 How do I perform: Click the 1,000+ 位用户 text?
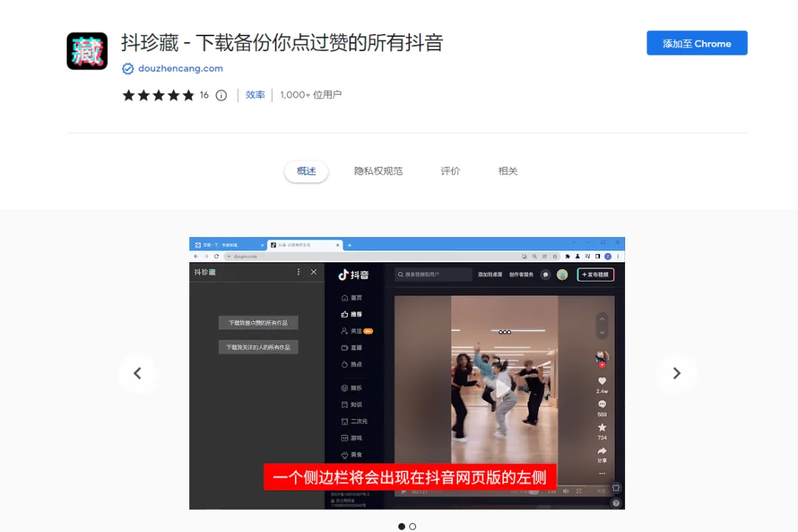tap(310, 95)
